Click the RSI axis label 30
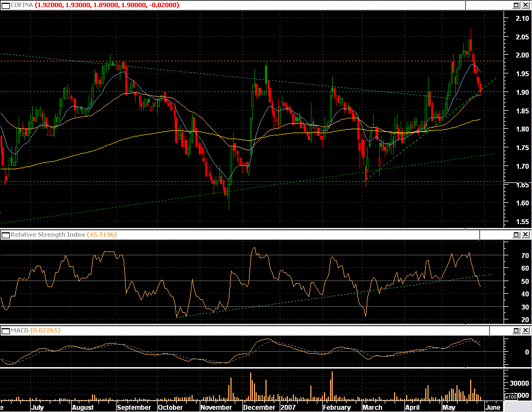Screen dimensions: 532x412 pyautogui.click(x=525, y=307)
